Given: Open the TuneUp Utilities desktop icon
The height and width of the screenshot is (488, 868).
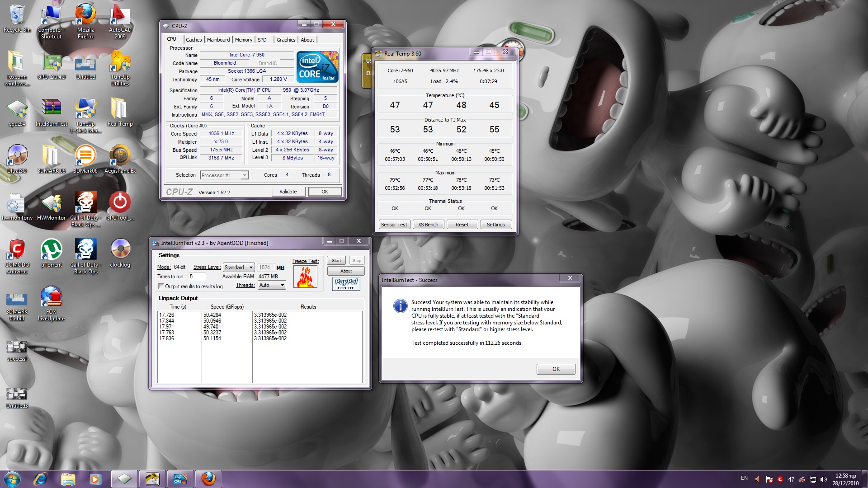Looking at the screenshot, I should pos(120,68).
